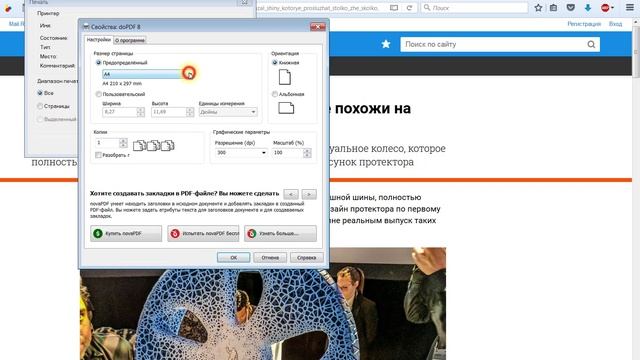
Task: Click the icon on Узнать больше button
Action: coord(252,233)
